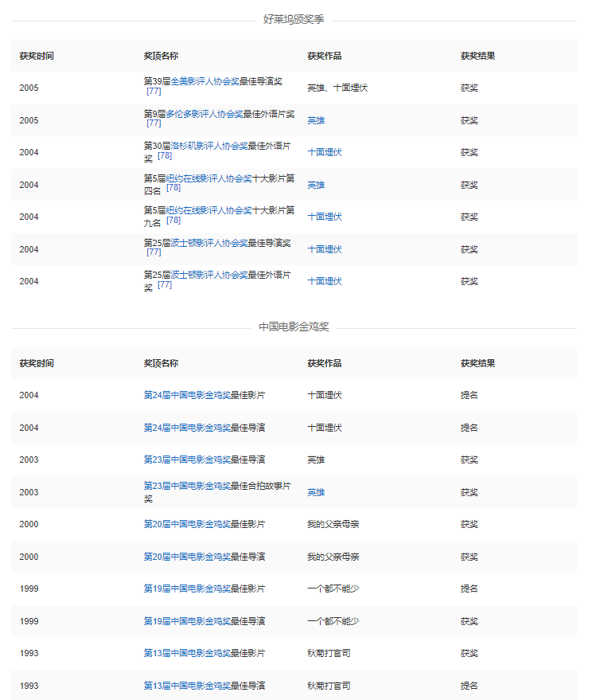Click reference [78] in the 十大影片第九名 row
The height and width of the screenshot is (700, 596).
tap(173, 221)
